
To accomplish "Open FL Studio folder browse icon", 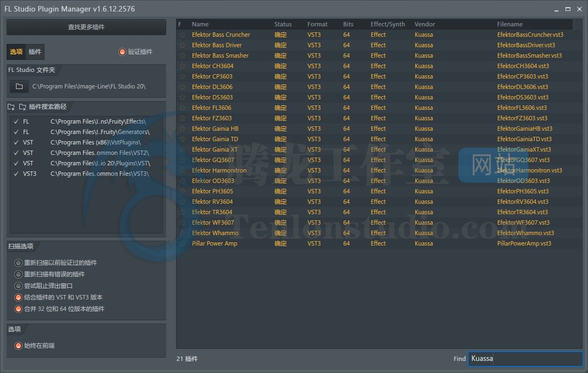I will [x=19, y=86].
